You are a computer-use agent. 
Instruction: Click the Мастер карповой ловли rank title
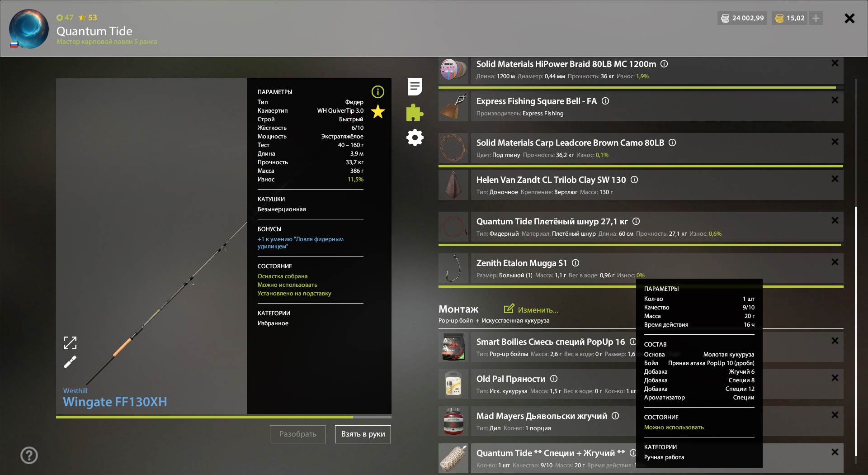[107, 42]
